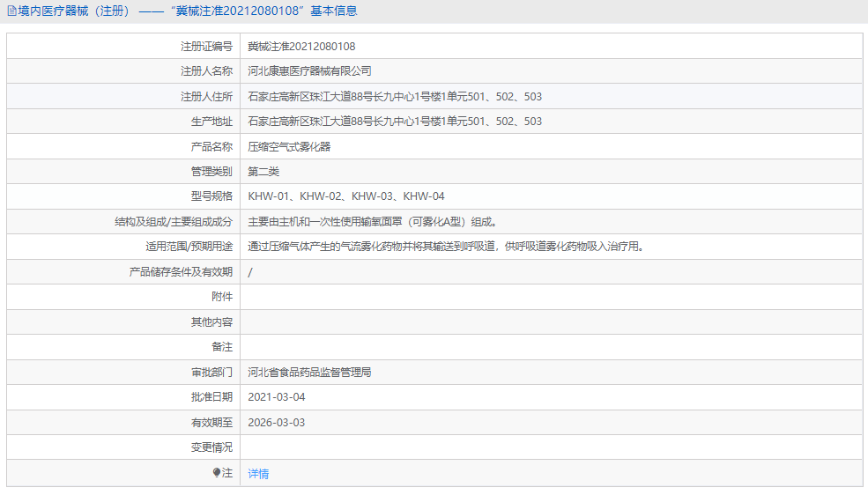Viewport: 868px width, 495px height.
Task: Click the lightbulb icon beside 注
Action: click(x=217, y=472)
